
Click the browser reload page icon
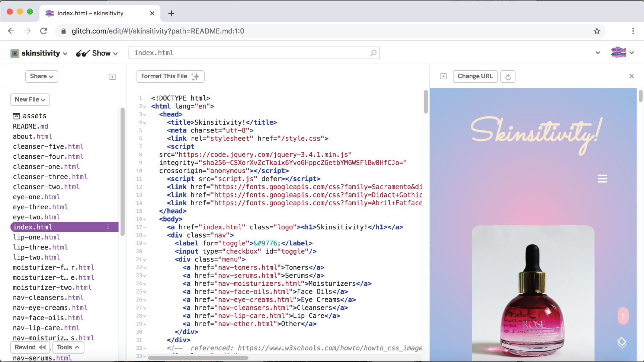pyautogui.click(x=44, y=31)
